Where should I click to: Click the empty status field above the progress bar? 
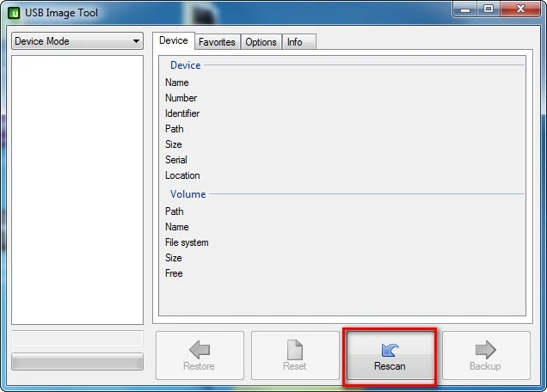click(x=77, y=339)
